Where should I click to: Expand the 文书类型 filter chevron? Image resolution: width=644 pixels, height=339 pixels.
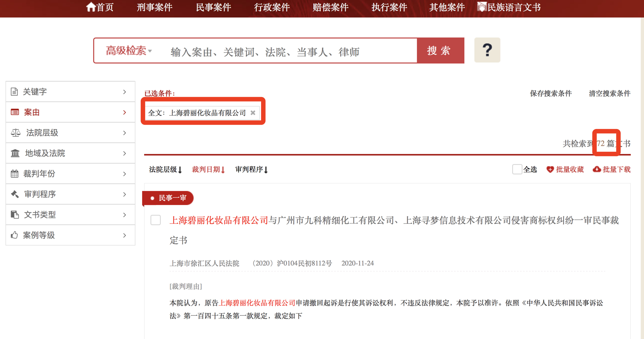(x=124, y=215)
